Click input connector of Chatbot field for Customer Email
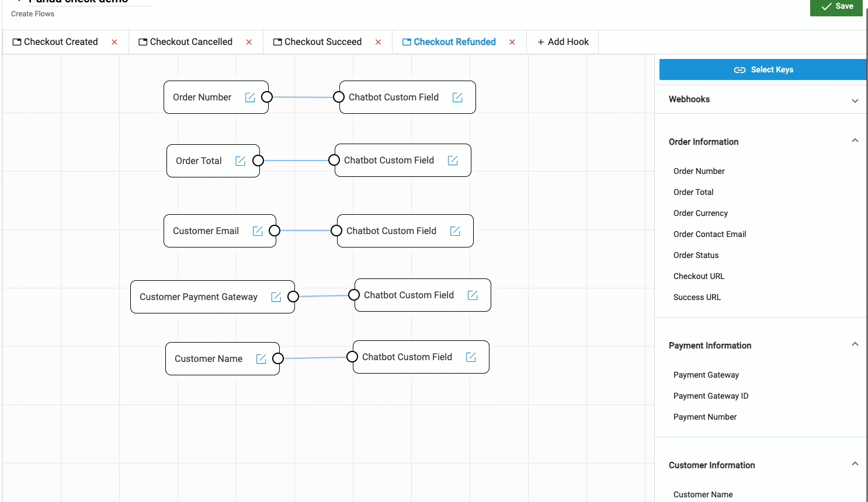Viewport: 868px width, 502px height. coord(336,231)
